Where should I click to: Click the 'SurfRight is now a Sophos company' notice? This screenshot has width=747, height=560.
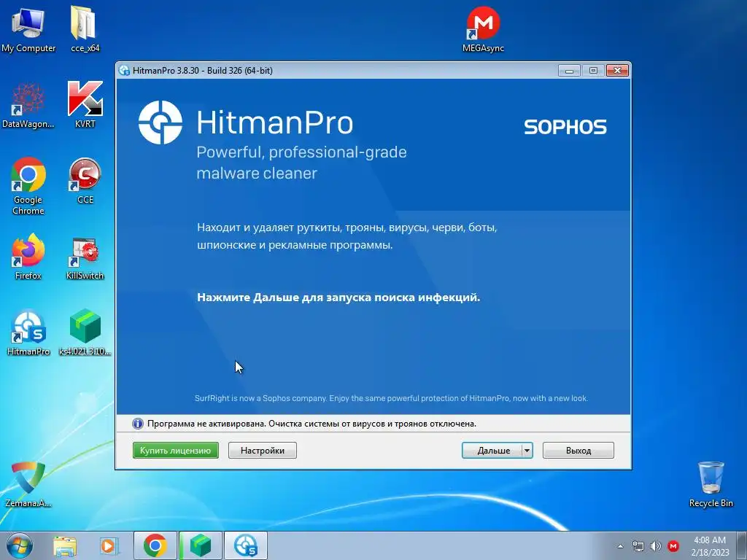coord(391,398)
